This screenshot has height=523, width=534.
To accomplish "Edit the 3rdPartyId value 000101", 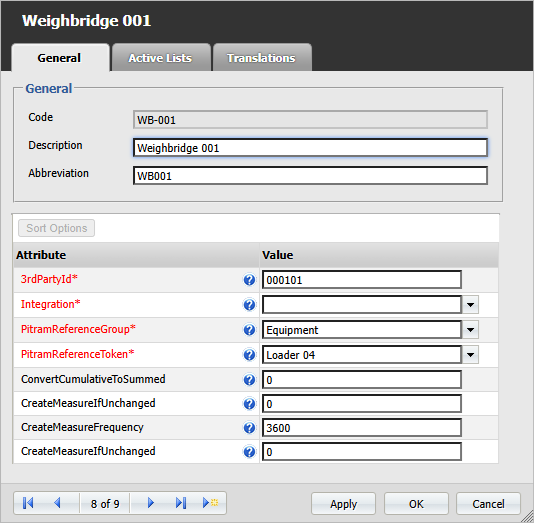I will point(362,280).
